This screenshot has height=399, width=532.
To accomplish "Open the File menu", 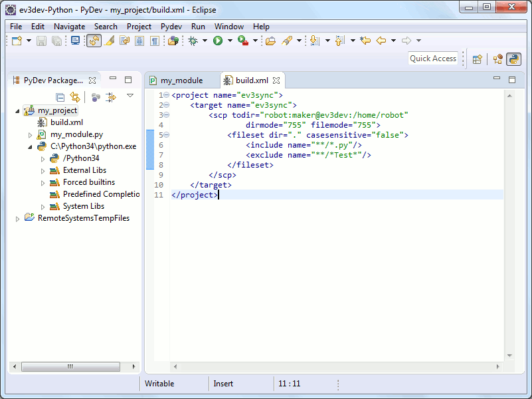I will [16, 27].
